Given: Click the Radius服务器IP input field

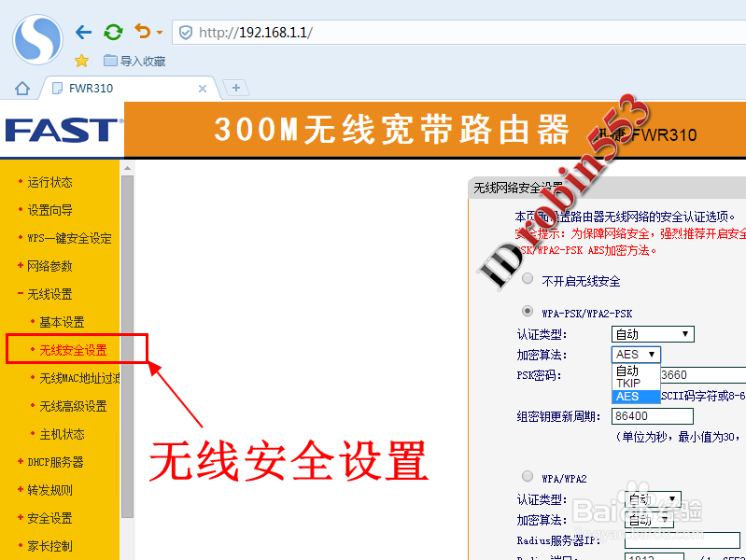Looking at the screenshot, I should pyautogui.click(x=683, y=540).
